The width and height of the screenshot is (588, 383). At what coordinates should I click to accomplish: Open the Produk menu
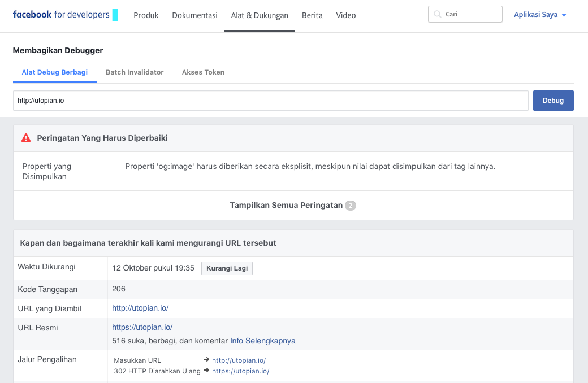(146, 15)
